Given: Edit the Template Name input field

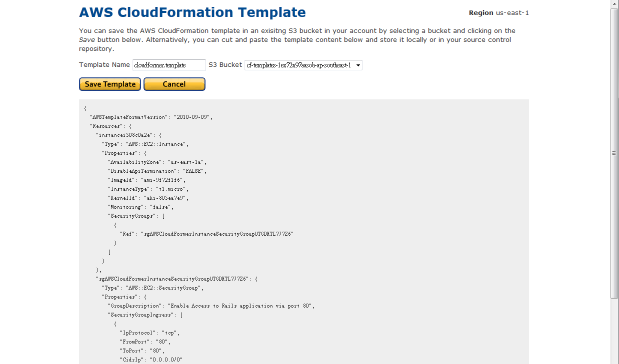Looking at the screenshot, I should pos(169,65).
